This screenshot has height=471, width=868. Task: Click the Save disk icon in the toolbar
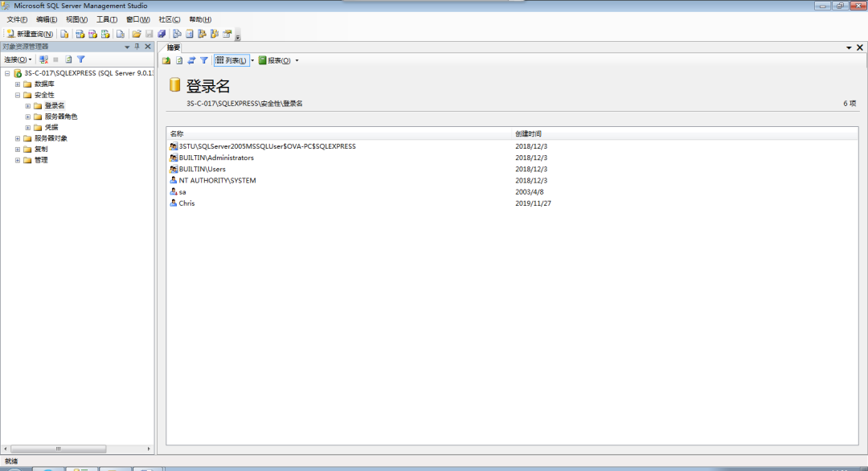click(x=149, y=34)
